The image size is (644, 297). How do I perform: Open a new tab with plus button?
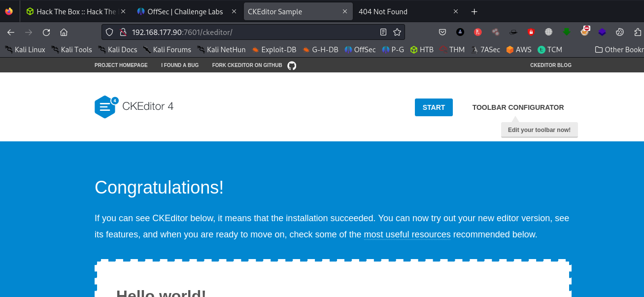tap(474, 11)
